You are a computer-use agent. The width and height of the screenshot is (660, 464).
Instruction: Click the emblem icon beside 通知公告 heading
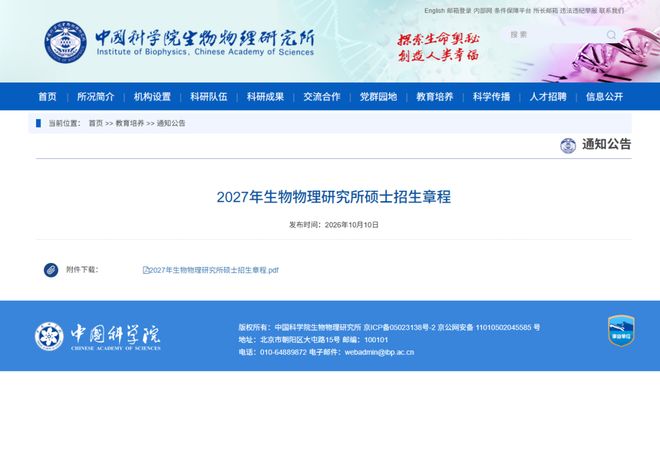click(x=568, y=146)
